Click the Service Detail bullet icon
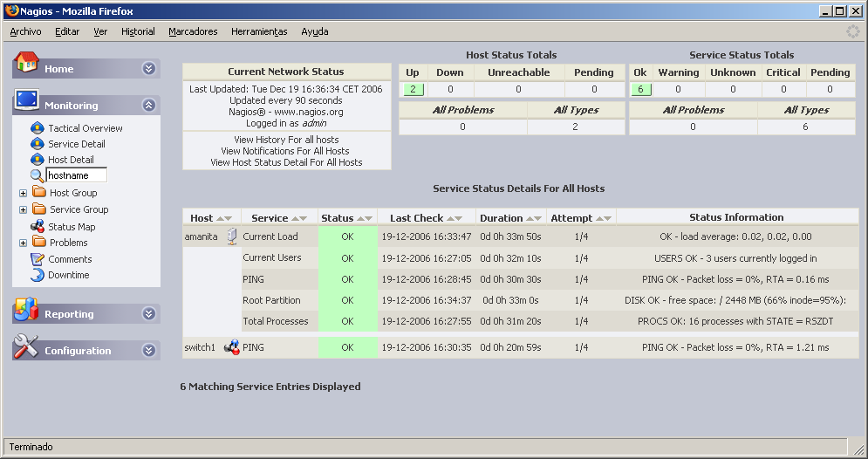The height and width of the screenshot is (459, 868). click(x=38, y=144)
